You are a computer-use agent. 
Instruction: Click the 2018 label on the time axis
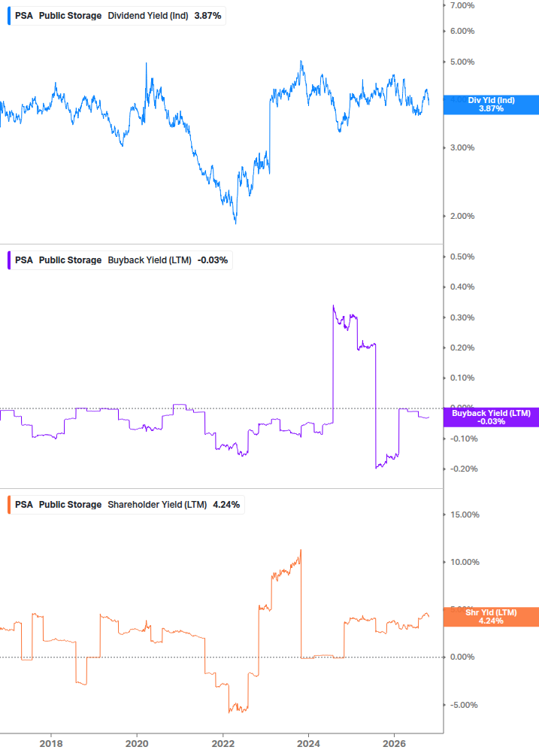click(x=51, y=744)
